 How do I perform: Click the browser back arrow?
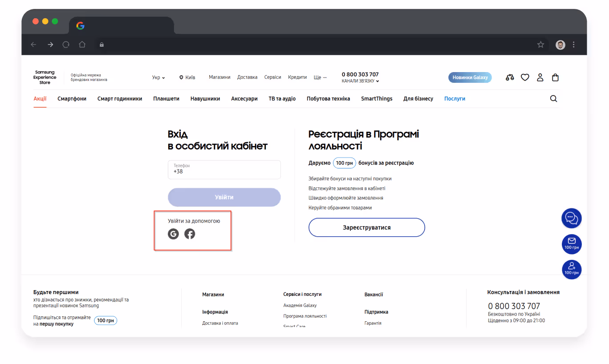click(33, 44)
